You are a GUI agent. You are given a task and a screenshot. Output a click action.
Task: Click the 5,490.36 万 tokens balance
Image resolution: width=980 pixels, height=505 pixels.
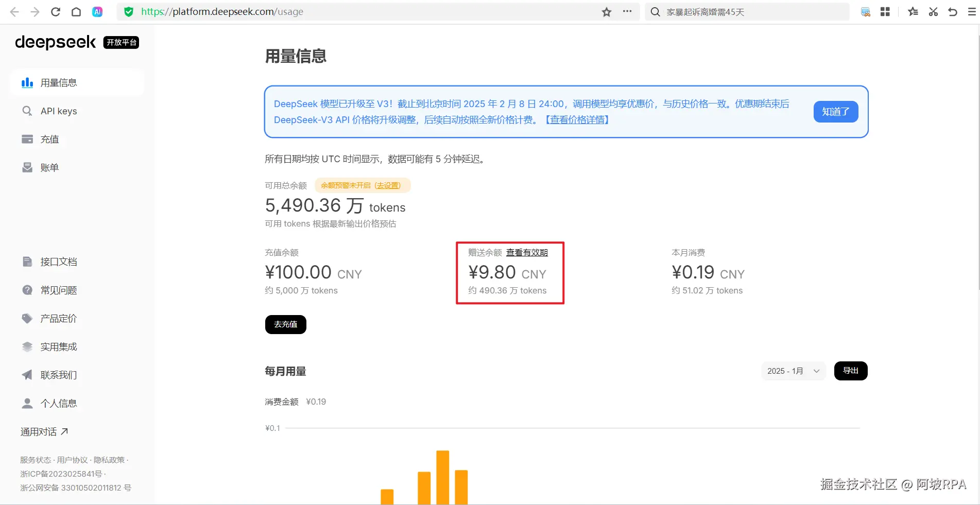tap(335, 205)
